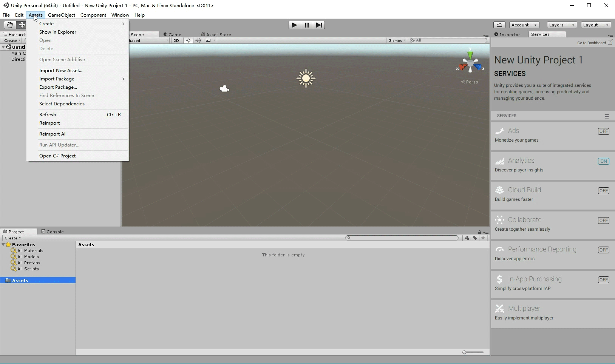Open the Cloud Build icon
This screenshot has height=364, width=615.
tap(499, 190)
